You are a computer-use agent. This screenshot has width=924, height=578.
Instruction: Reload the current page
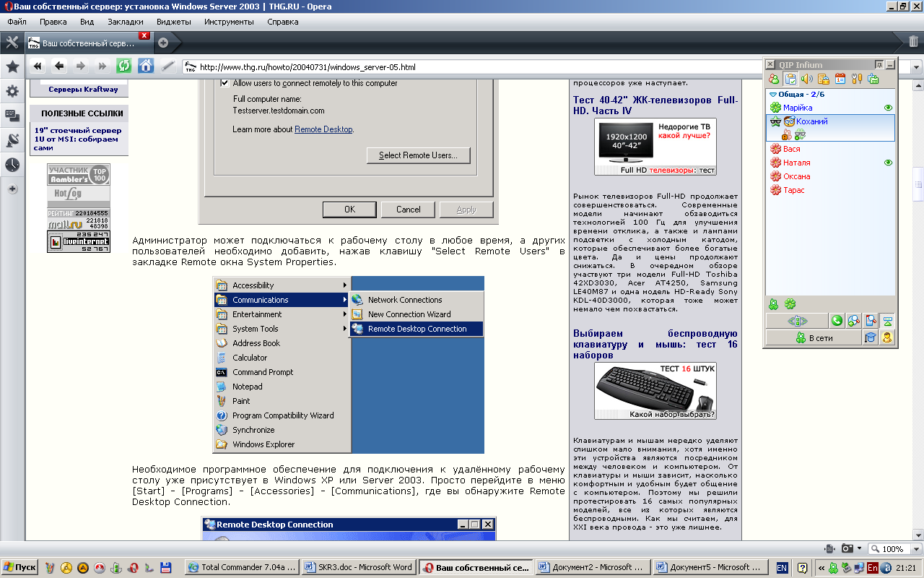click(124, 66)
